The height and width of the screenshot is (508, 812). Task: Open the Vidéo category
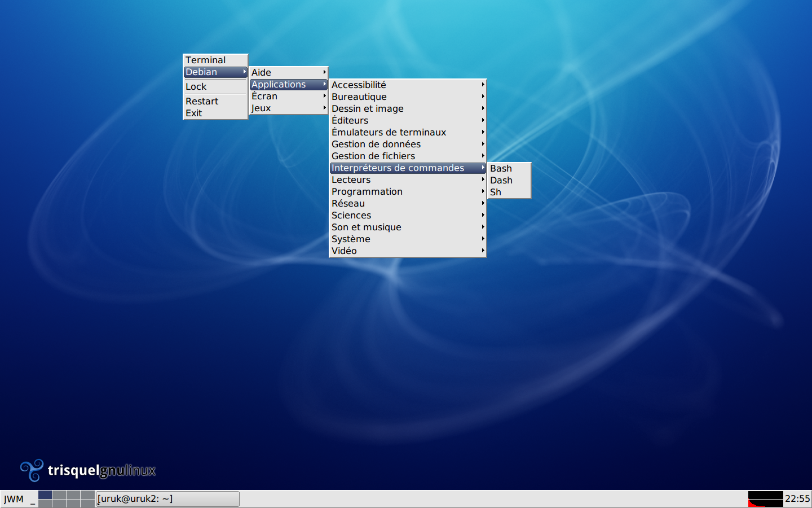tap(408, 251)
